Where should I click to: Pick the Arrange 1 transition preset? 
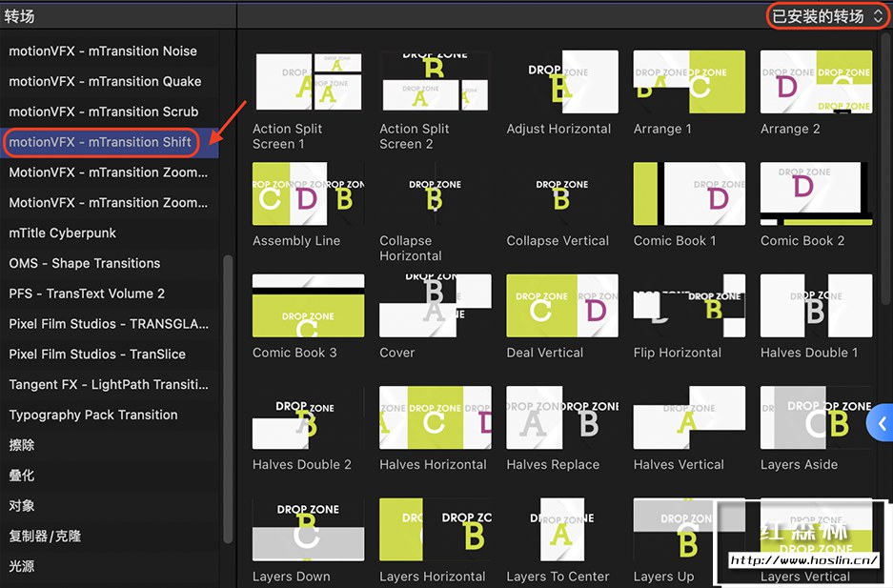[x=688, y=83]
